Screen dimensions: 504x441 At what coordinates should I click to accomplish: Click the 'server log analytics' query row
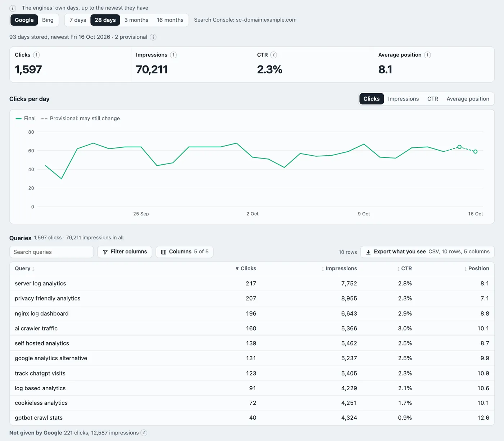(x=252, y=284)
